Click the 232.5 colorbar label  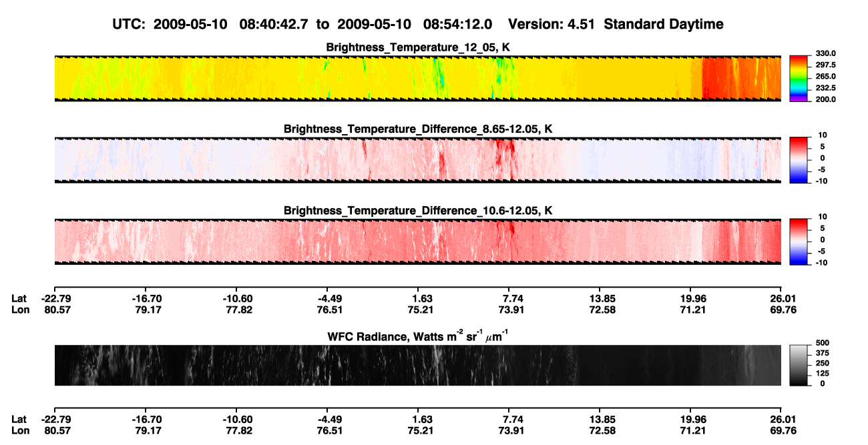click(826, 87)
